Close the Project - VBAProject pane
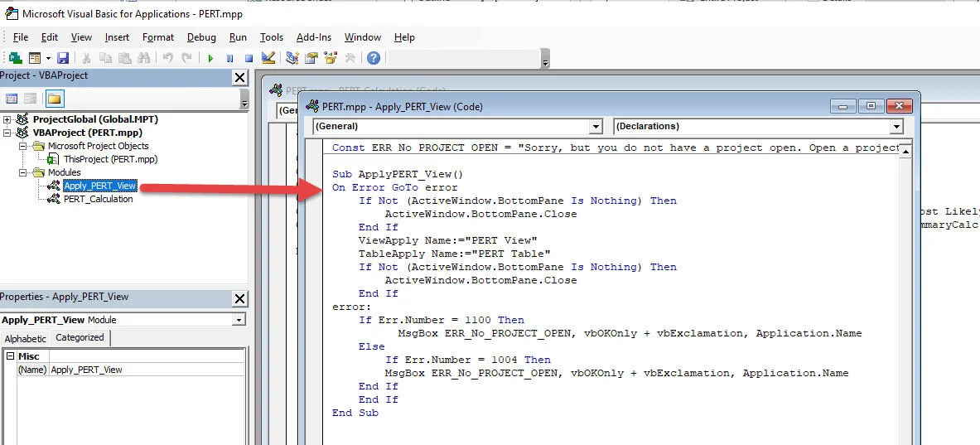Viewport: 980px width, 445px height. click(240, 78)
